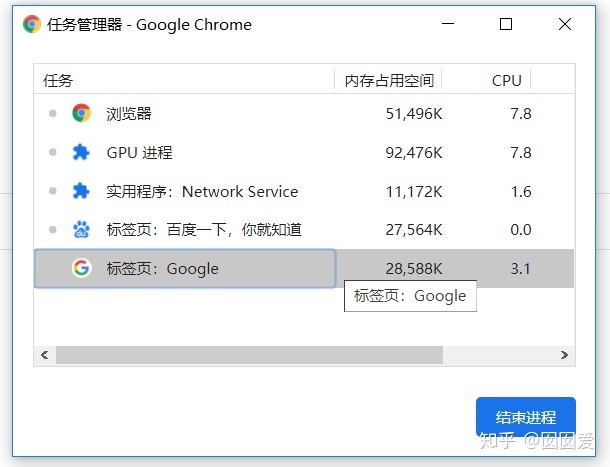
Task: Select the 实用程序: Network Service row
Action: pyautogui.click(x=304, y=191)
